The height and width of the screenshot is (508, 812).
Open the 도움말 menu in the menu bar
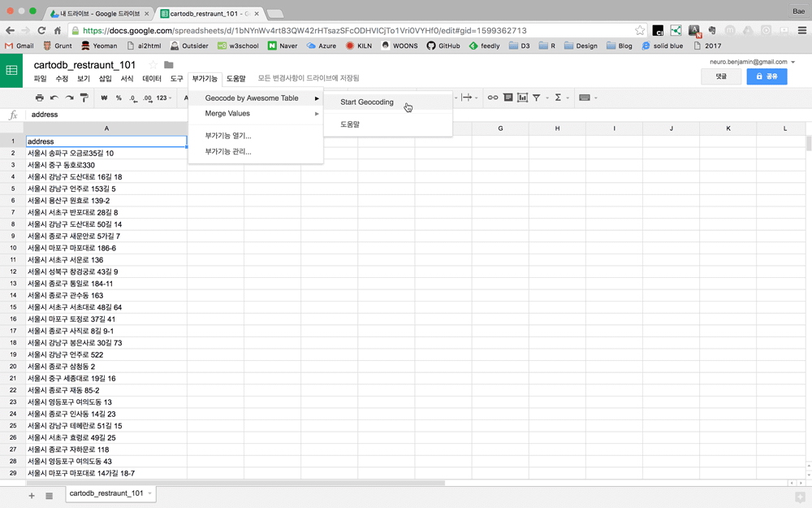click(235, 78)
